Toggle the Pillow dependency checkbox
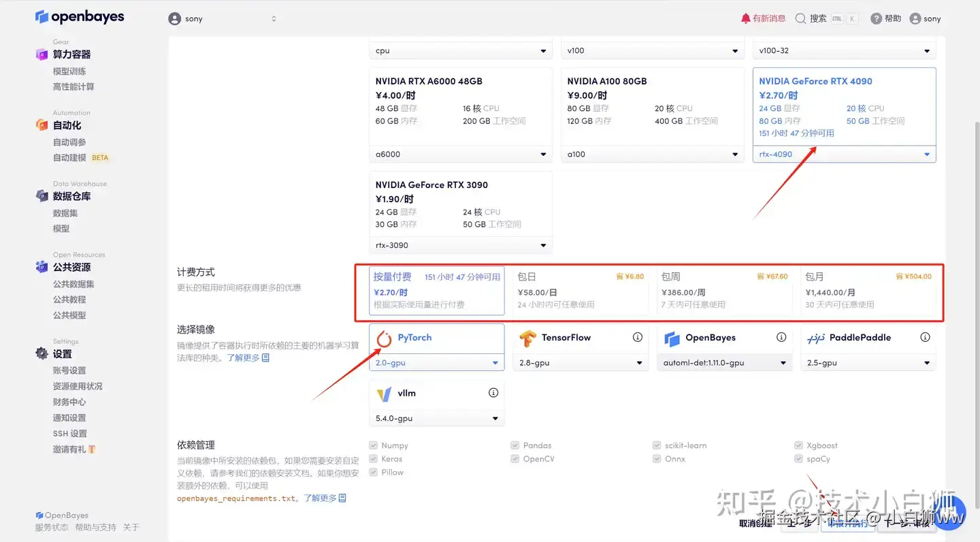 coord(373,472)
